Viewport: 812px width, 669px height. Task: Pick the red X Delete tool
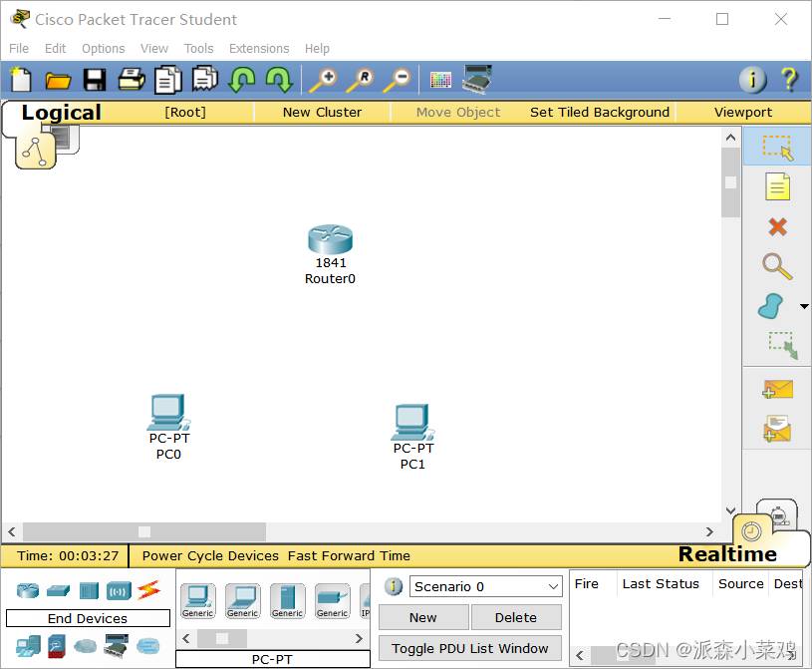(777, 227)
